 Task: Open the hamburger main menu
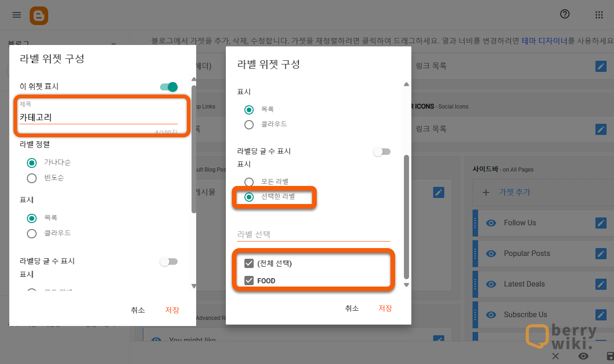tap(17, 15)
